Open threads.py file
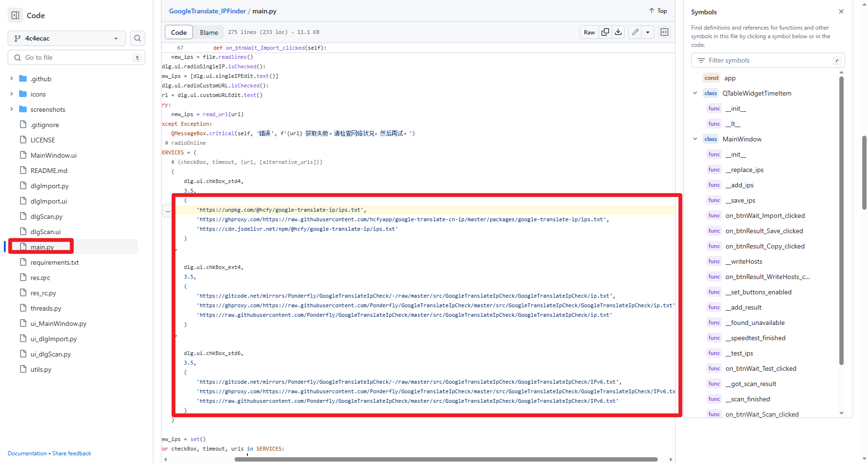 [x=46, y=308]
